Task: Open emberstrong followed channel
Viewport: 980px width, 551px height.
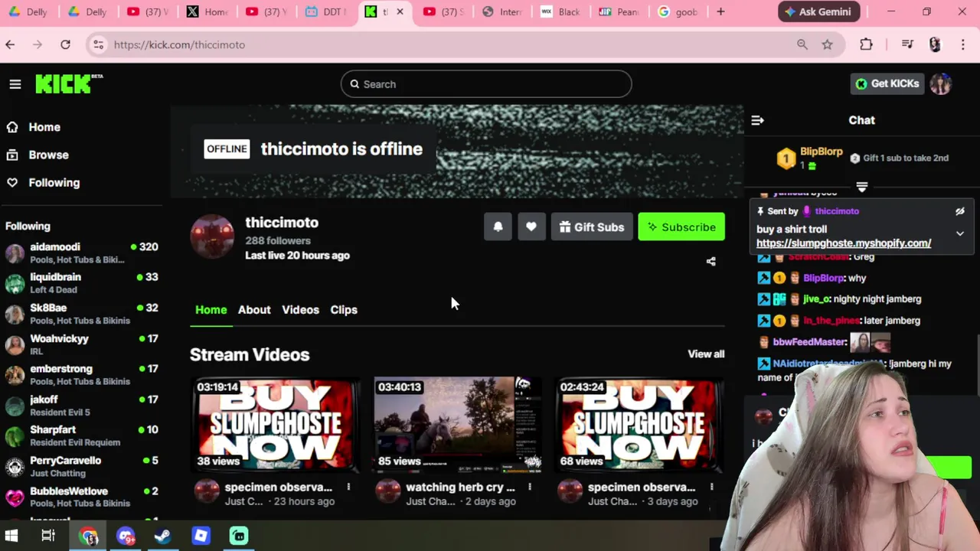Action: click(81, 375)
